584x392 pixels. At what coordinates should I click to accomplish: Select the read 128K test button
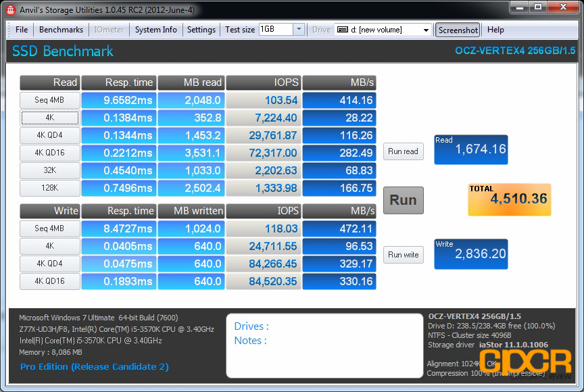49,188
